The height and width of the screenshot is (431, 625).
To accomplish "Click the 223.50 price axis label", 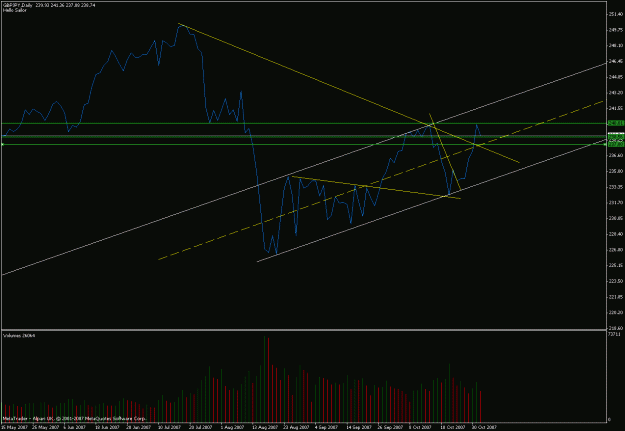I will [616, 281].
